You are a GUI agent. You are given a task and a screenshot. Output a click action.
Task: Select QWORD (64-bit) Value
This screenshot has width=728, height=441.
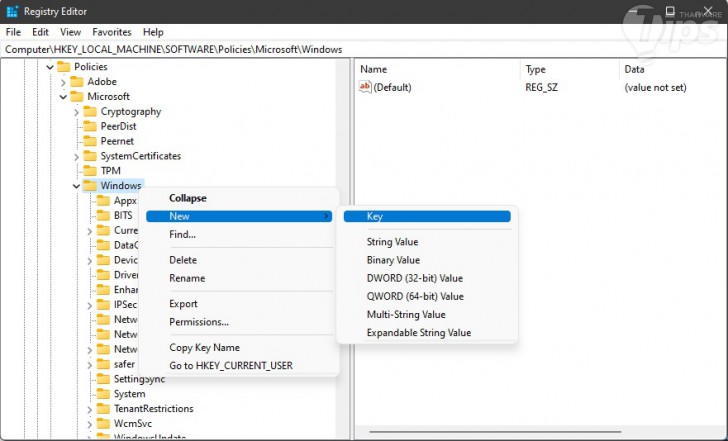pyautogui.click(x=427, y=296)
